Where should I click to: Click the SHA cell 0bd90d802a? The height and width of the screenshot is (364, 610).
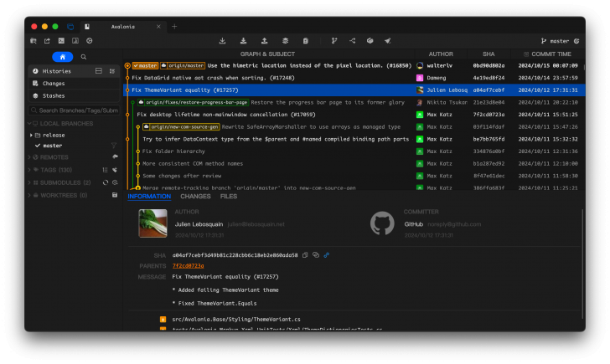489,66
